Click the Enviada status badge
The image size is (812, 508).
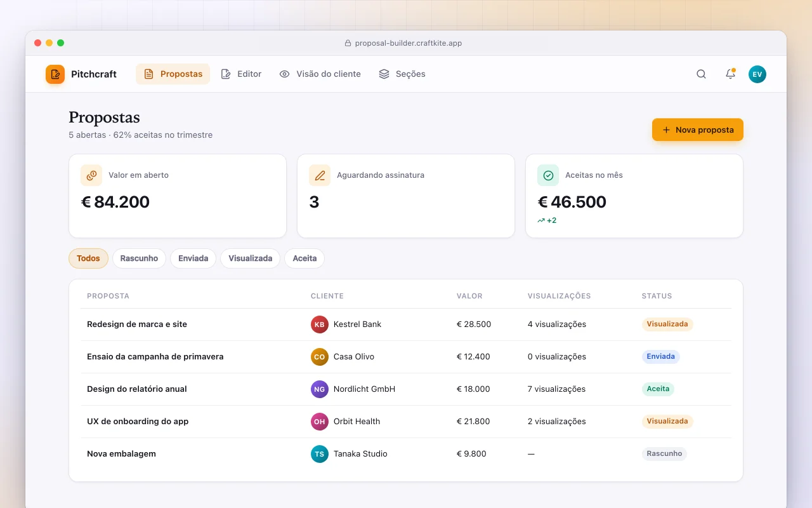click(660, 357)
